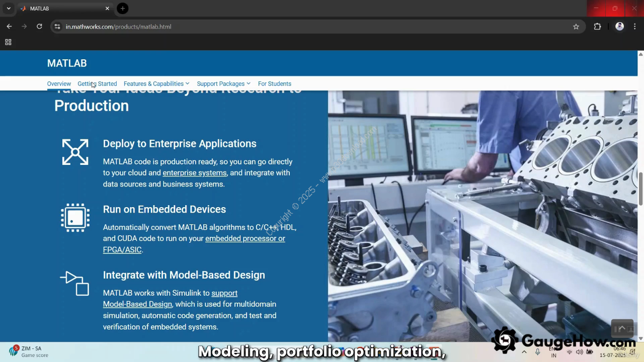The image size is (644, 362).
Task: Click the address bar URL field
Action: click(x=317, y=27)
